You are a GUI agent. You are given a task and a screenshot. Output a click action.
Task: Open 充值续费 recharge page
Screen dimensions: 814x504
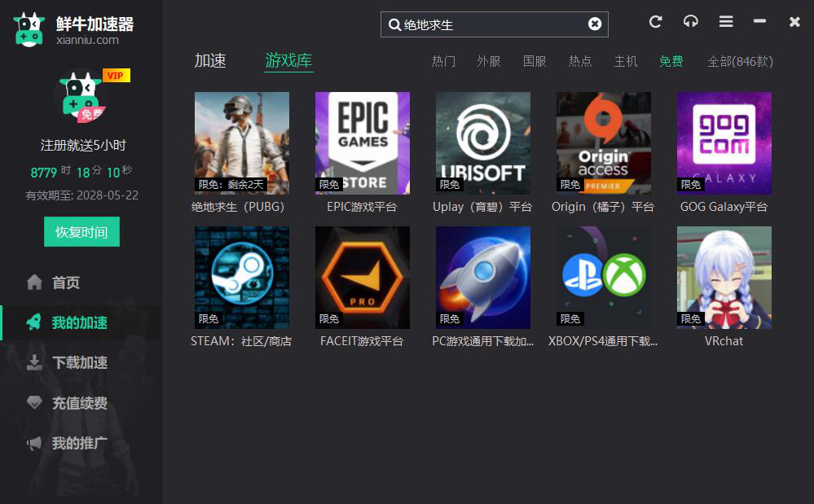(79, 403)
